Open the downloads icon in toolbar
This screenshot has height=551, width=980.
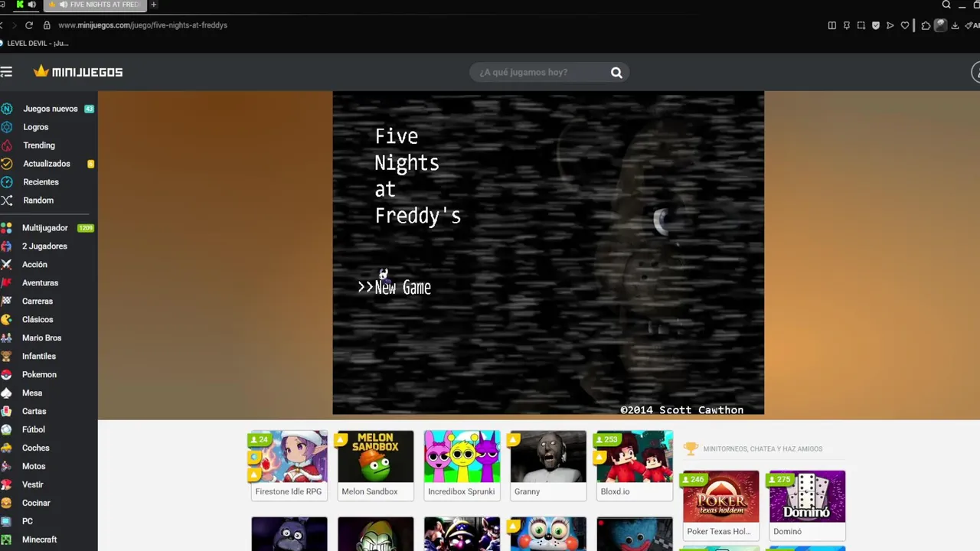tap(955, 25)
